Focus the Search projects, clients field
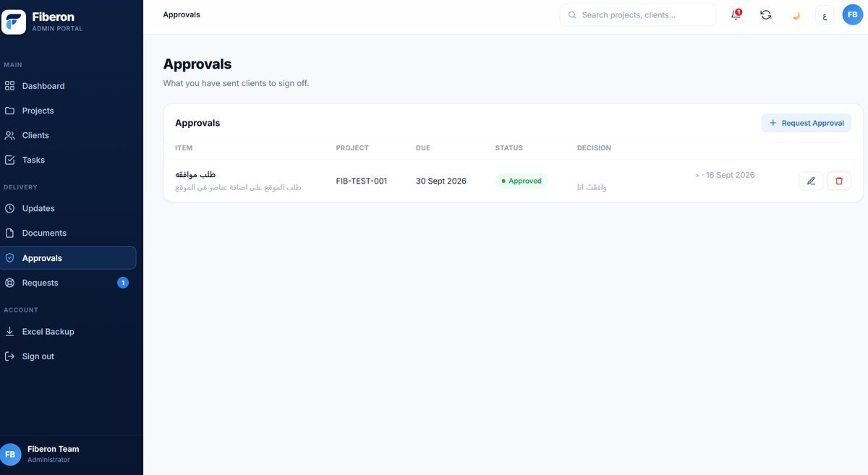This screenshot has width=868, height=475. [638, 14]
